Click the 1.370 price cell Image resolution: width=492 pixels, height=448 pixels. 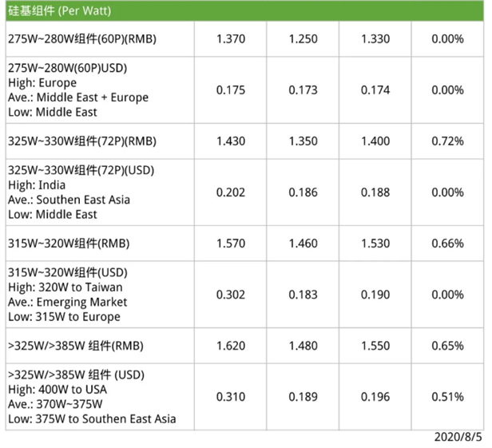pyautogui.click(x=230, y=38)
